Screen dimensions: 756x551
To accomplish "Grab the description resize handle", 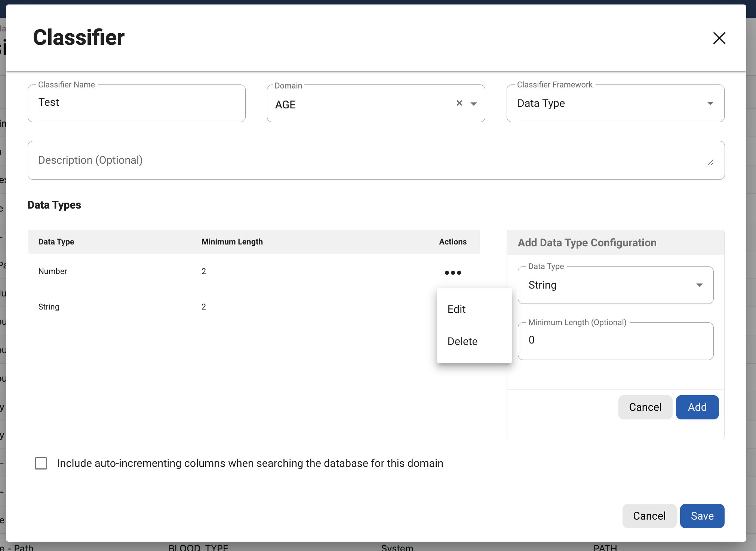I will pos(710,163).
